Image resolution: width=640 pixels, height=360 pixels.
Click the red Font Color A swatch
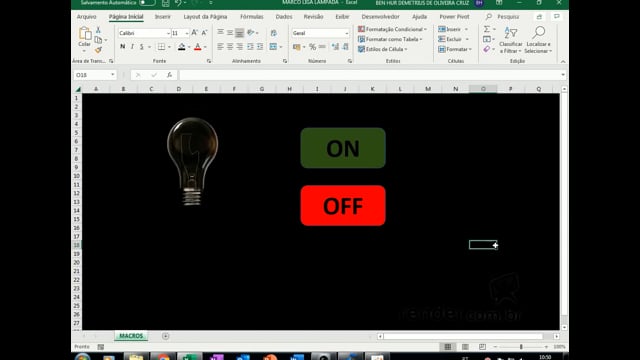[198, 47]
